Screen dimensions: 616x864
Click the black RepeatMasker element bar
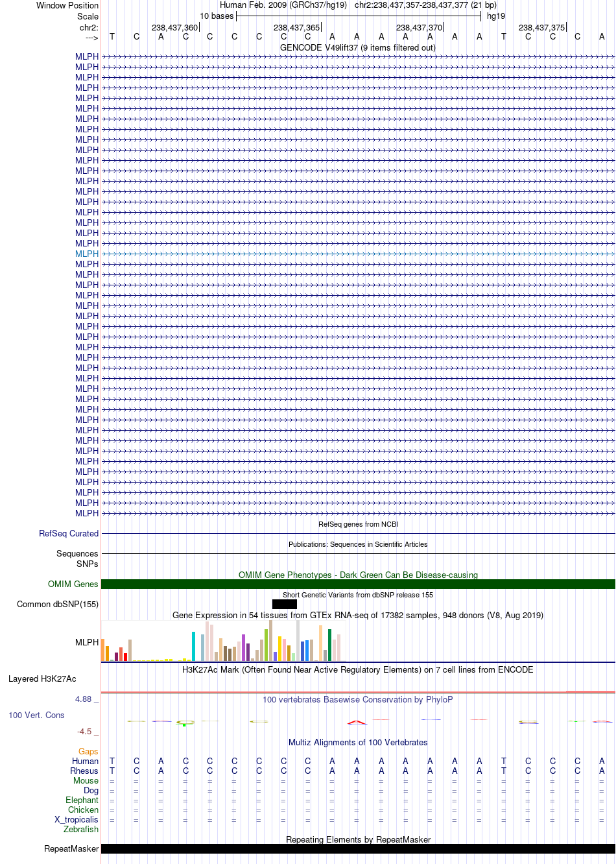(x=358, y=849)
